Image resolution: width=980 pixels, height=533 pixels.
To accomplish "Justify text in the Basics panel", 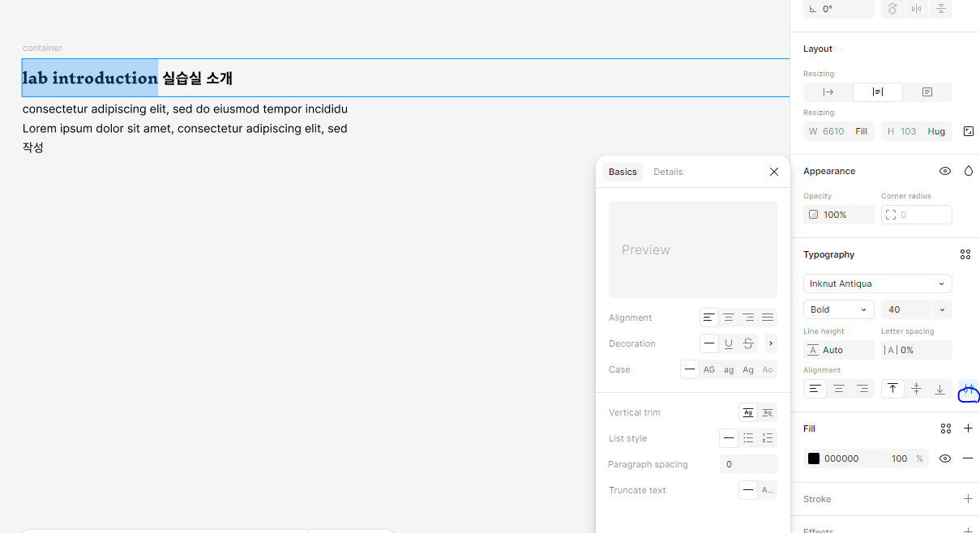I will click(768, 318).
